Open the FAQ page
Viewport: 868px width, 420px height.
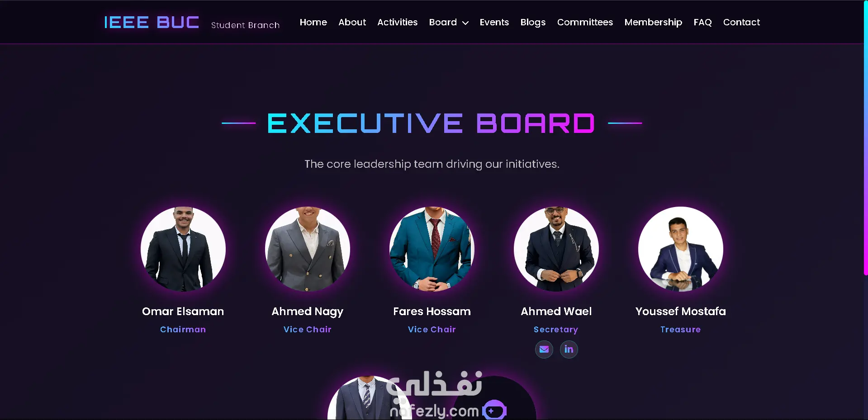[x=702, y=22]
